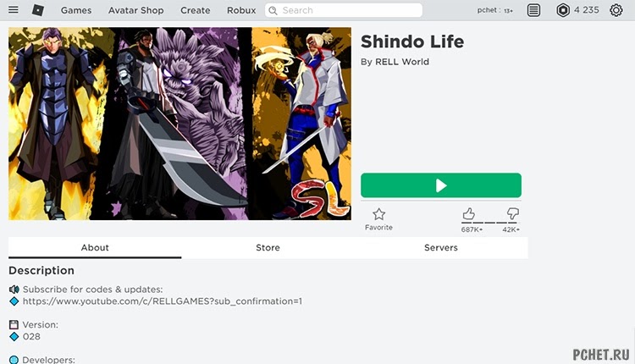The width and height of the screenshot is (635, 364).
Task: Open the Avatar Shop page
Action: tap(135, 10)
